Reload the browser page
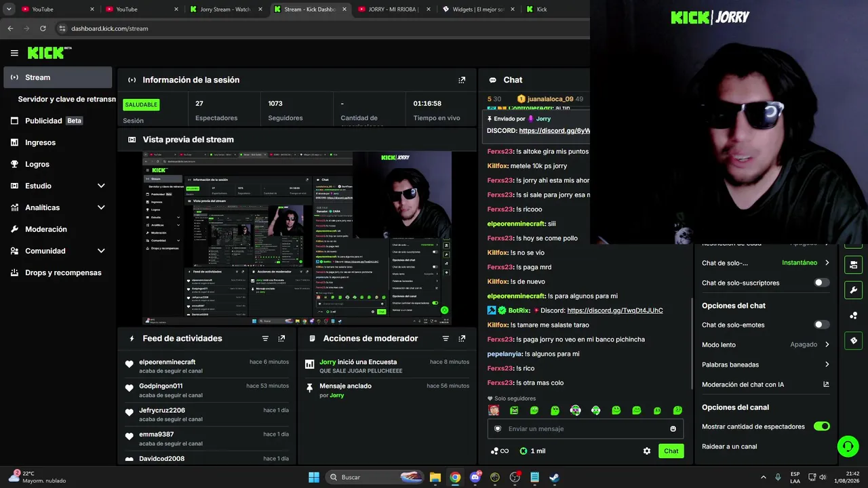The width and height of the screenshot is (868, 488). coord(43,28)
